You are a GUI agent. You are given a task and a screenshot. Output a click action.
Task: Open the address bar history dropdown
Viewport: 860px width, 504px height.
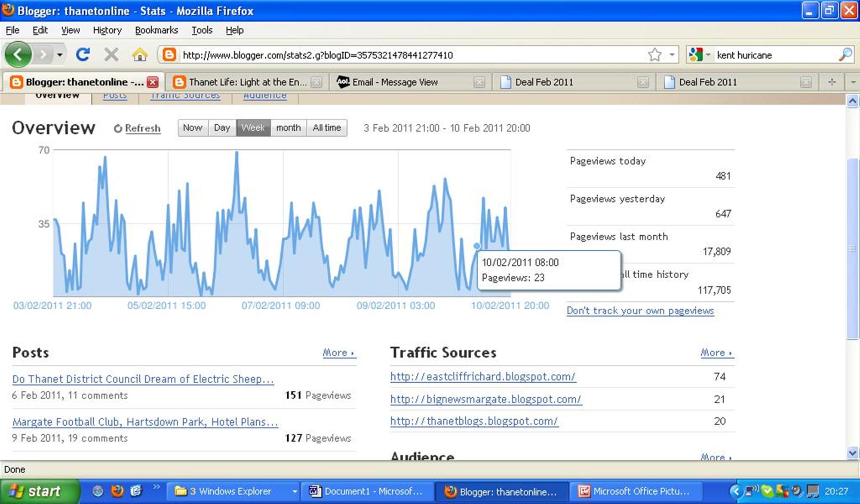coord(672,55)
